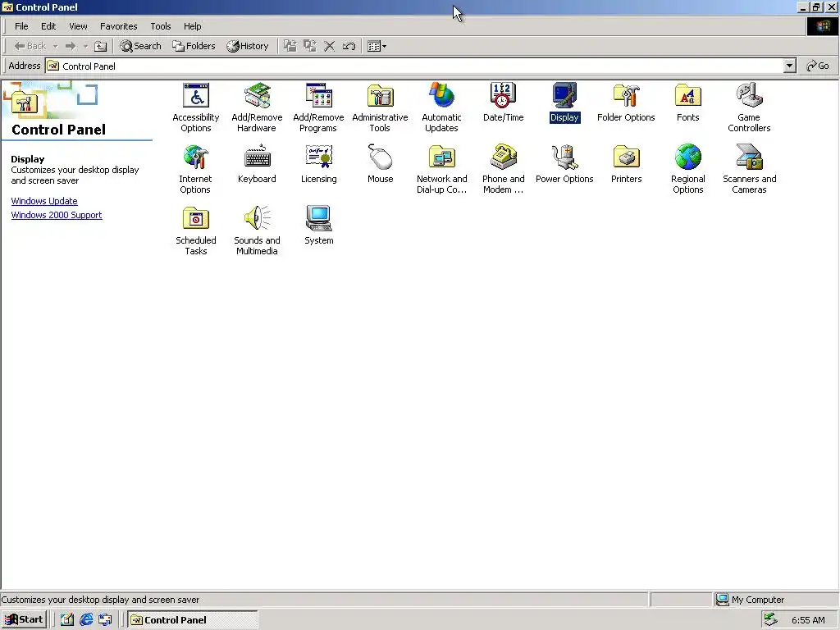
Task: Toggle the Folders pane button
Action: coord(194,46)
